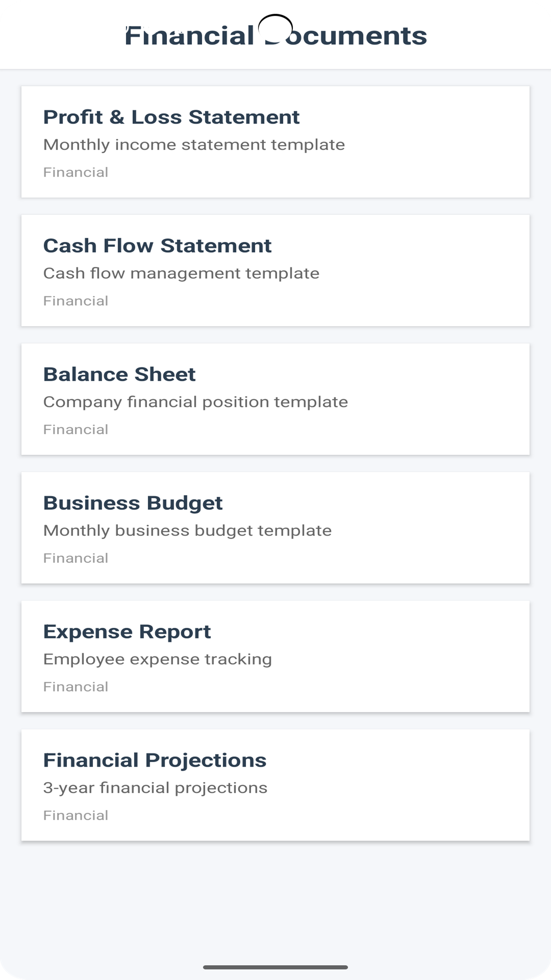551x980 pixels.
Task: Tap the Cash Flow Statement title
Action: point(157,246)
